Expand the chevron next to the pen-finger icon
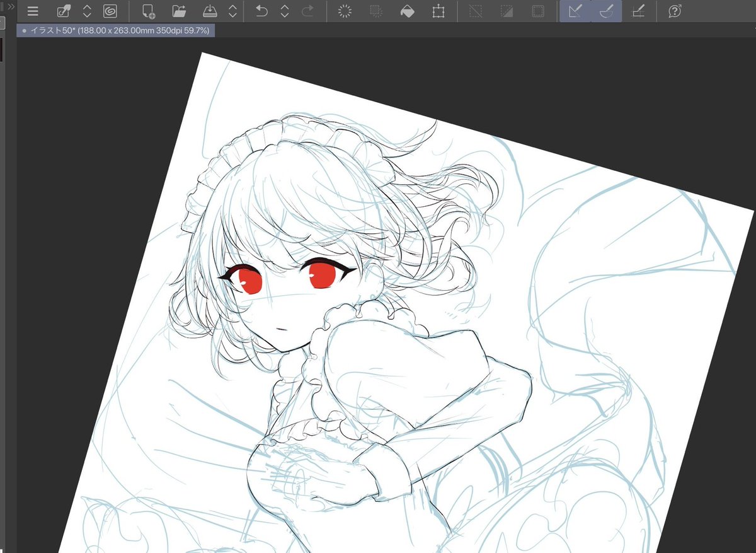 click(x=87, y=11)
